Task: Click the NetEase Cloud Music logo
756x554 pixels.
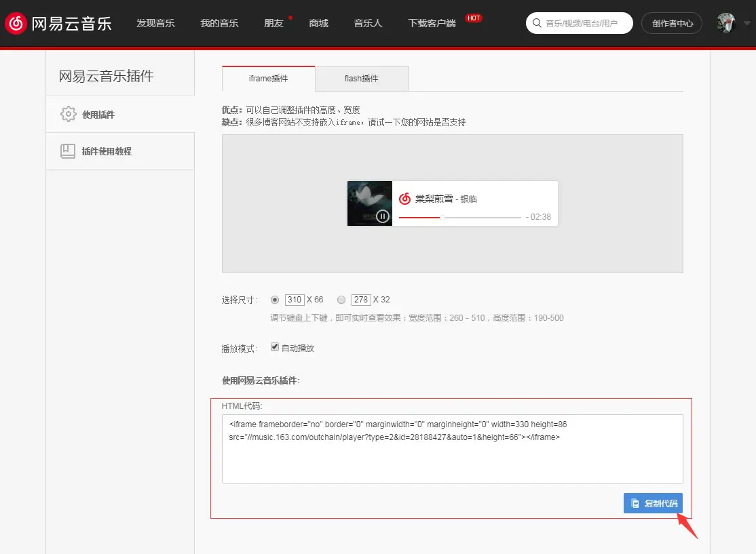Action: (x=58, y=23)
